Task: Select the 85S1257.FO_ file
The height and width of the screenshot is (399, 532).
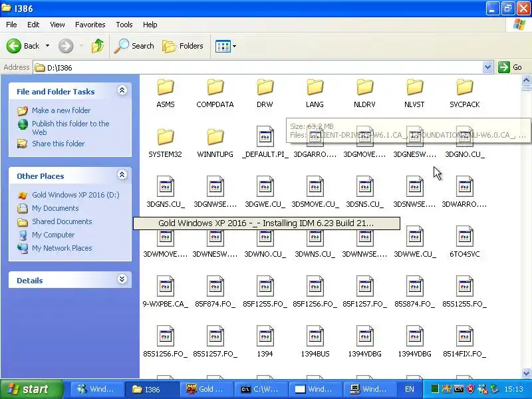Action: (x=215, y=342)
